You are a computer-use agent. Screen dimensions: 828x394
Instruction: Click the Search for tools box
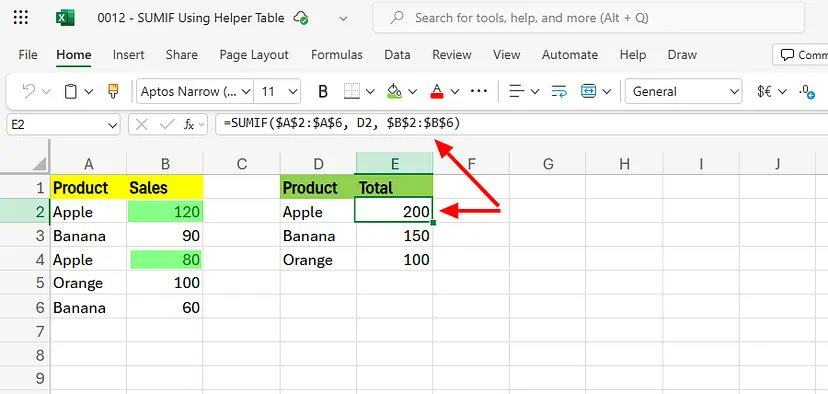pyautogui.click(x=589, y=18)
